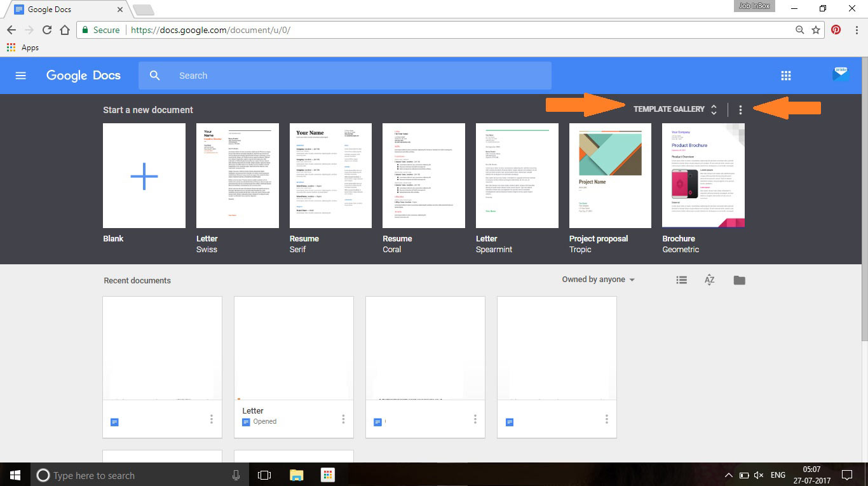Select the Google Docs browser tab
Image resolution: width=868 pixels, height=486 pixels.
point(67,10)
